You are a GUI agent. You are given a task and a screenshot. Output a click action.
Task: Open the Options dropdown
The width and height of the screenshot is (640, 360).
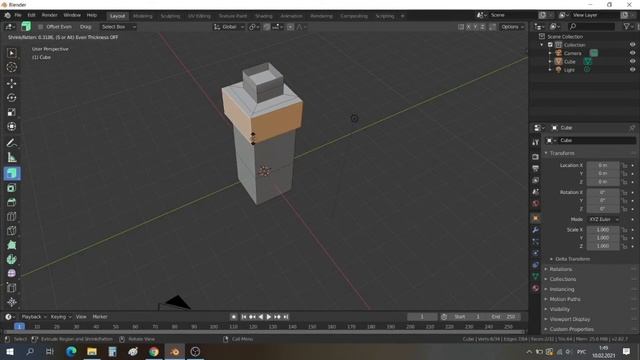512,27
